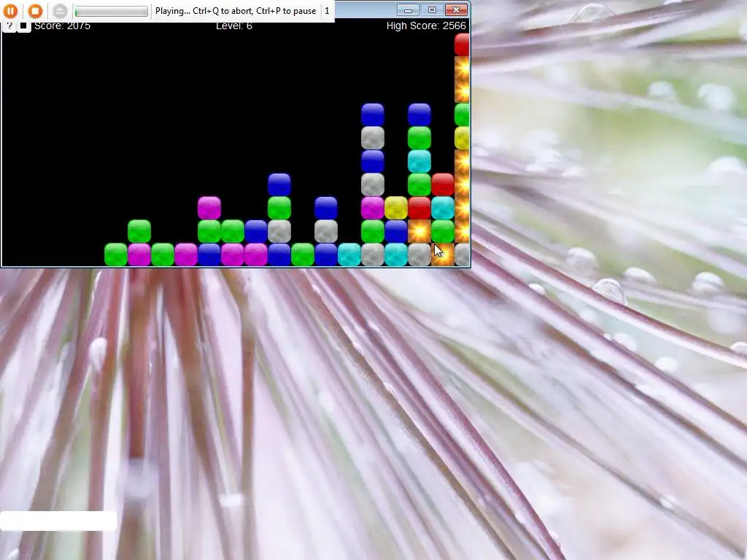Click the white bar at desktop bottom-left
747x560 pixels.
click(58, 521)
